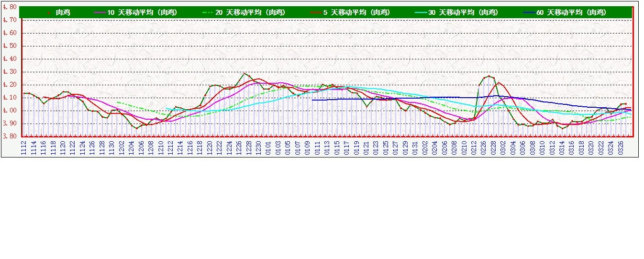Click the 0117 date label
This screenshot has width=644, height=259.
346,147
